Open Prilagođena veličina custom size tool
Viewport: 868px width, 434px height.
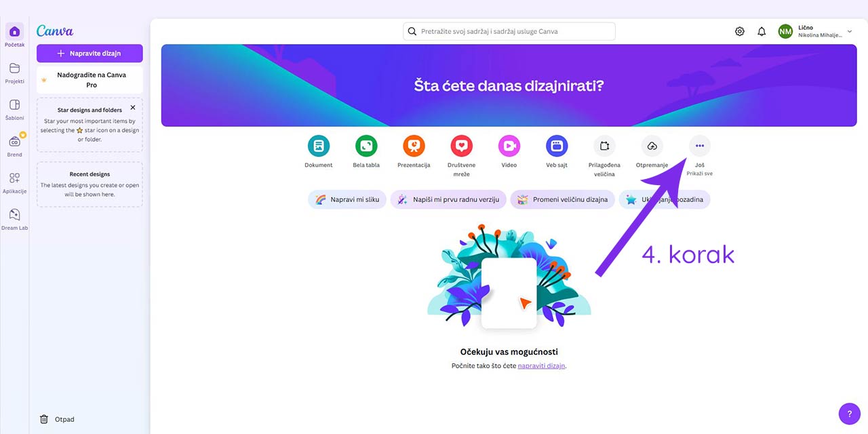tap(604, 144)
